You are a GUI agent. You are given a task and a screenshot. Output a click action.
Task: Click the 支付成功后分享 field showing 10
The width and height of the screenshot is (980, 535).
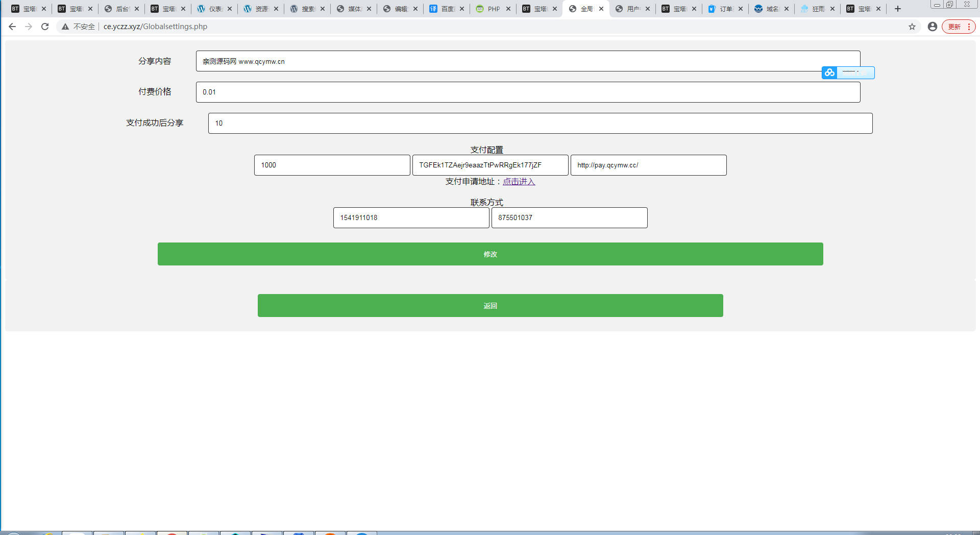point(540,123)
